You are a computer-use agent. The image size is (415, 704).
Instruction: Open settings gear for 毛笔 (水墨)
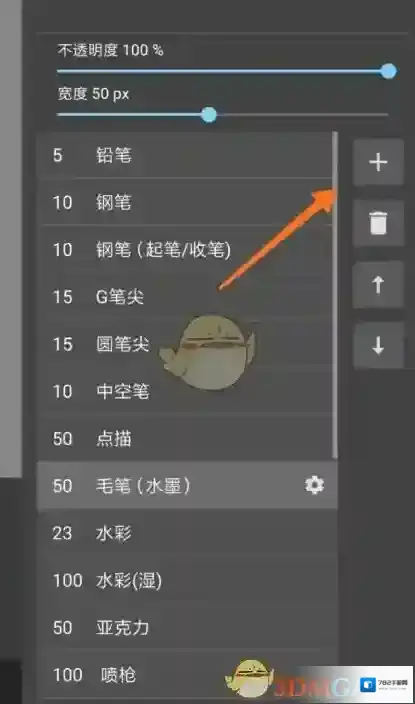pos(314,485)
